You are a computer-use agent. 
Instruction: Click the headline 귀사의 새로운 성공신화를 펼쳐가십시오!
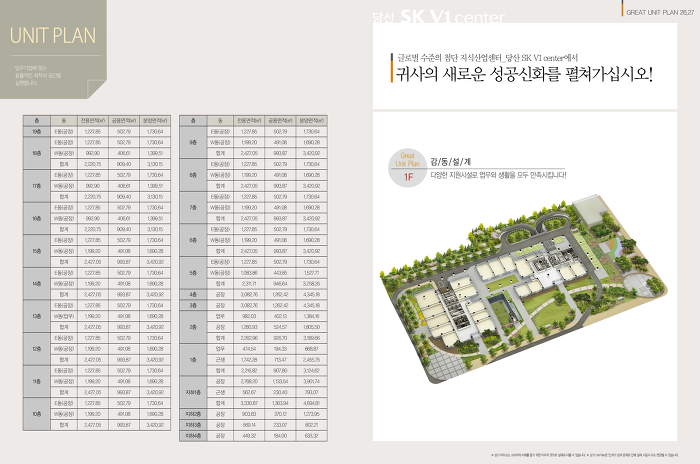coord(524,74)
